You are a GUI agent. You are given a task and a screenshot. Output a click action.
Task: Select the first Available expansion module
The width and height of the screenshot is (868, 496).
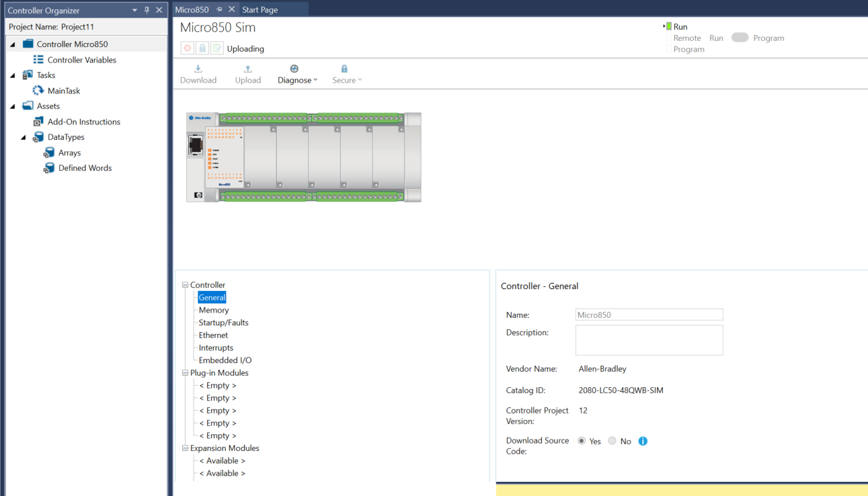click(223, 460)
